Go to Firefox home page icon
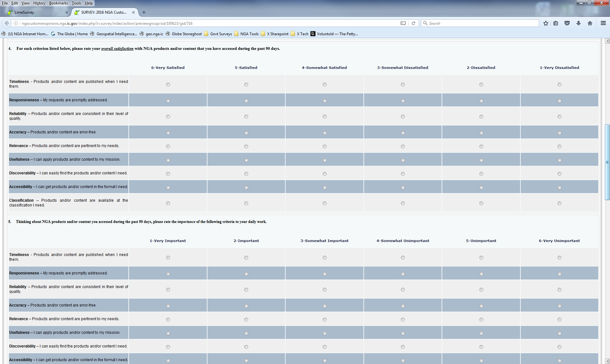Screen dimensions: 610x364 [x=590, y=23]
